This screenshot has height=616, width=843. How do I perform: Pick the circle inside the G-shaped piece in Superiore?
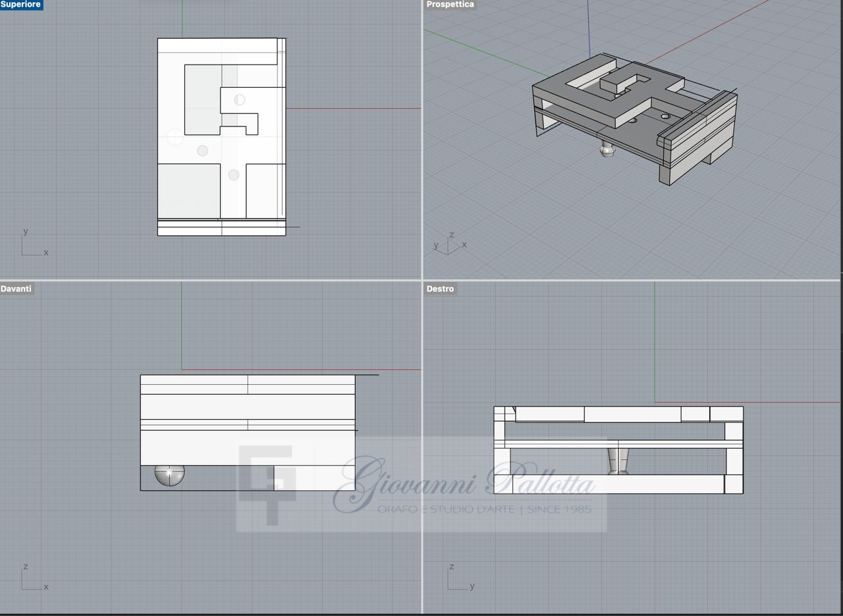tap(240, 99)
